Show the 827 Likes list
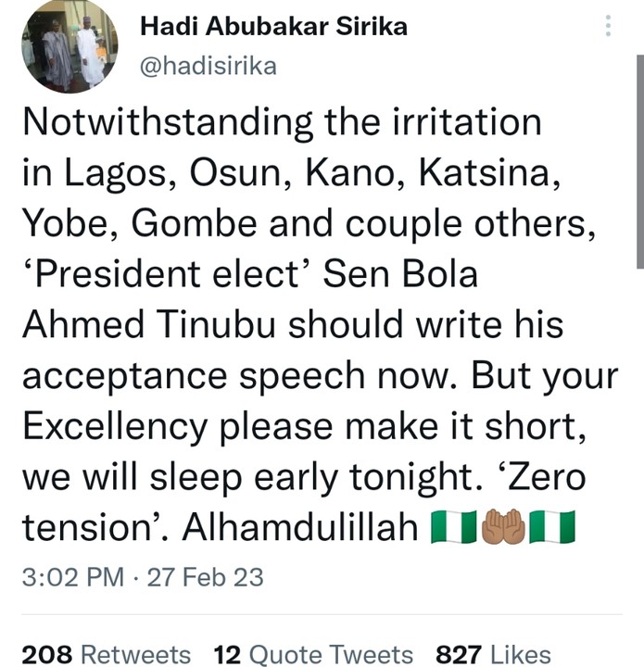This screenshot has height=667, width=644. coord(492,654)
